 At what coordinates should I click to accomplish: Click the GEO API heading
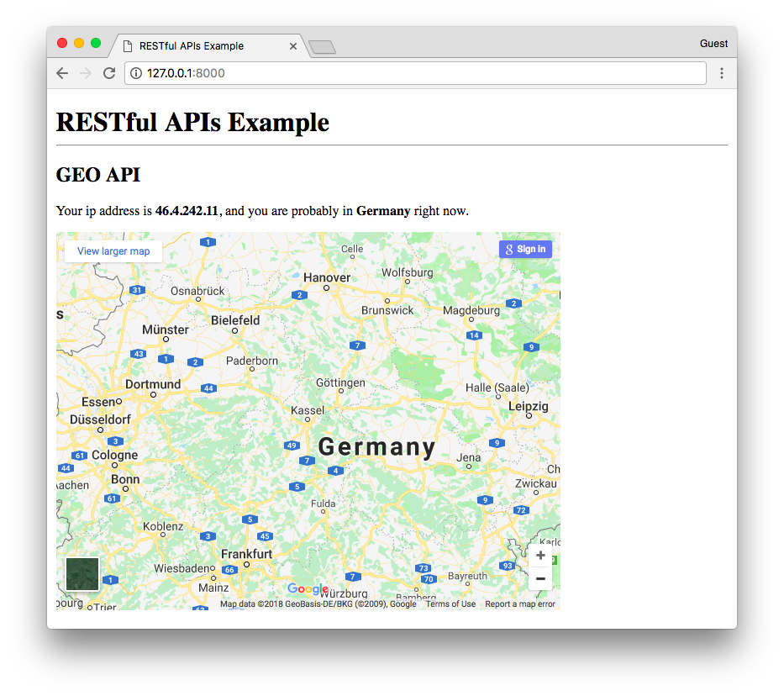(x=98, y=175)
